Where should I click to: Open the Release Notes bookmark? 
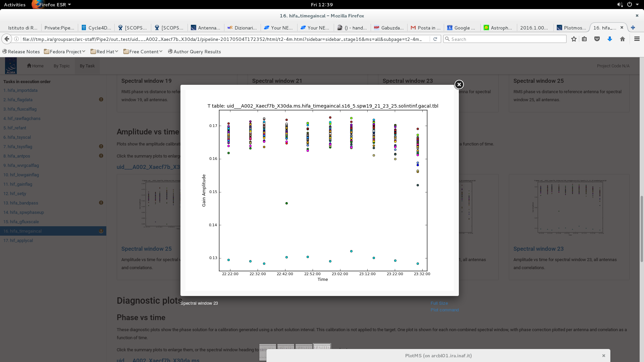[x=21, y=52]
